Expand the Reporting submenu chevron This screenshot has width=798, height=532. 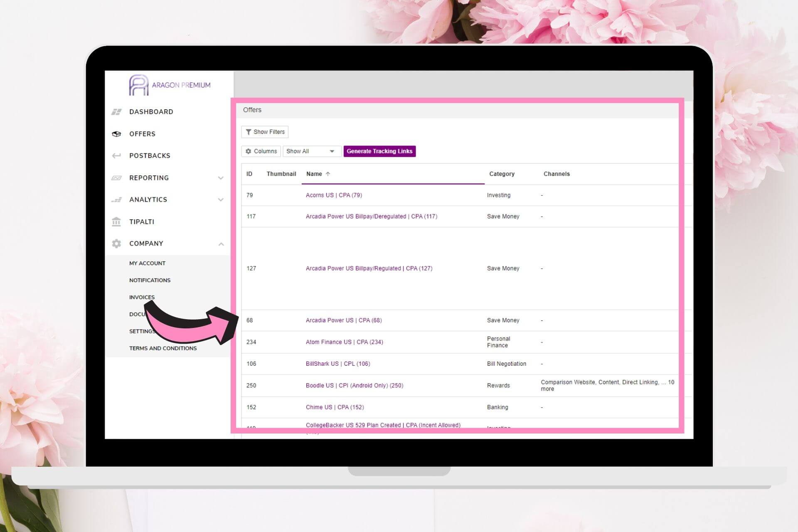(x=221, y=178)
